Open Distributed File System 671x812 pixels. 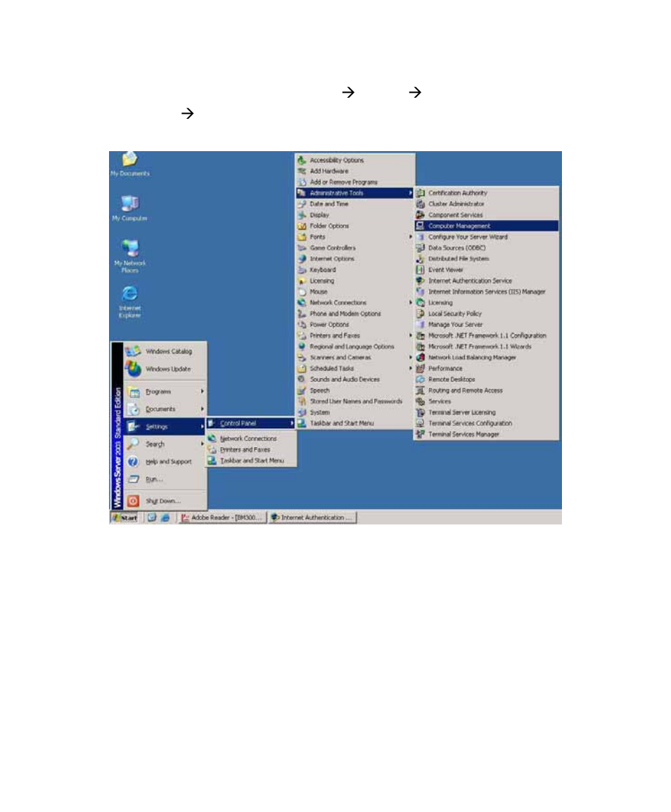[x=487, y=259]
